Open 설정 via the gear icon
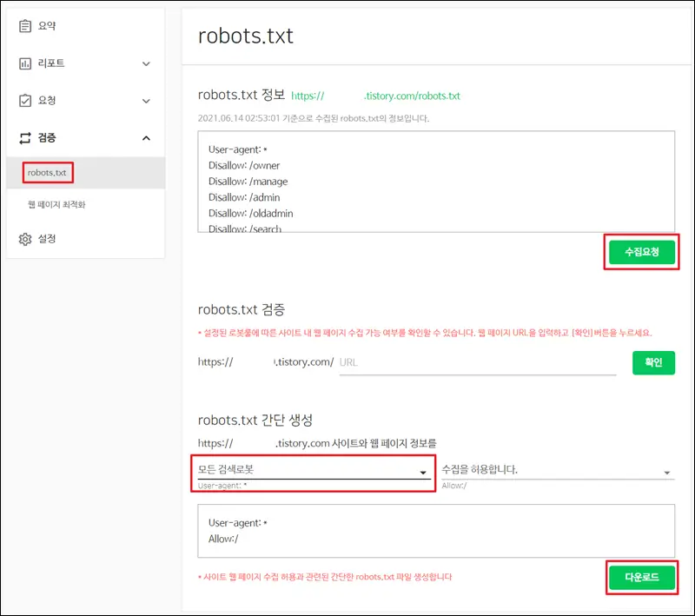 tap(25, 239)
